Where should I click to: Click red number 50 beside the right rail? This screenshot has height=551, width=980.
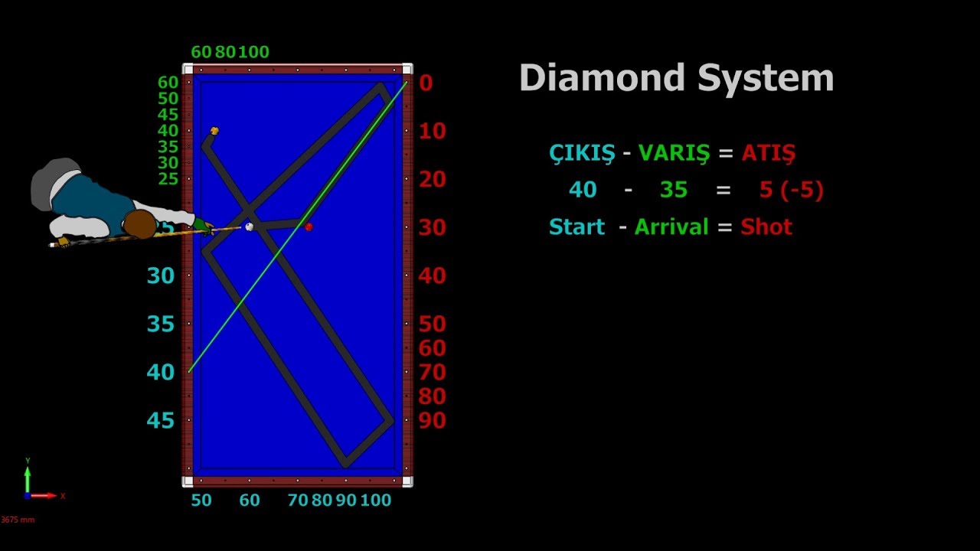point(432,324)
